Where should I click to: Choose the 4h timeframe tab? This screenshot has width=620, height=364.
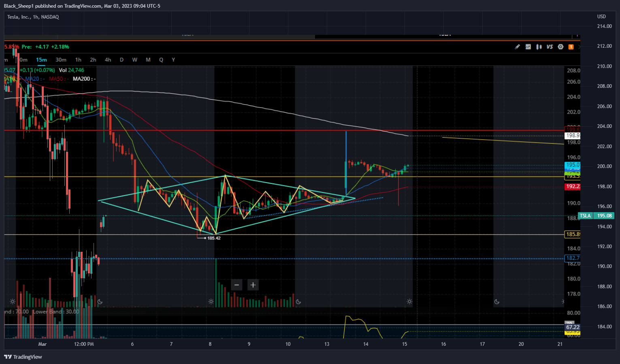[108, 60]
